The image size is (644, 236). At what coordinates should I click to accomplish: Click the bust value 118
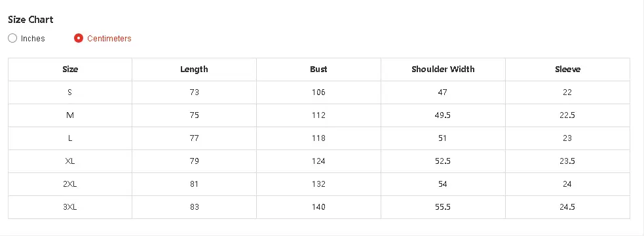point(318,138)
